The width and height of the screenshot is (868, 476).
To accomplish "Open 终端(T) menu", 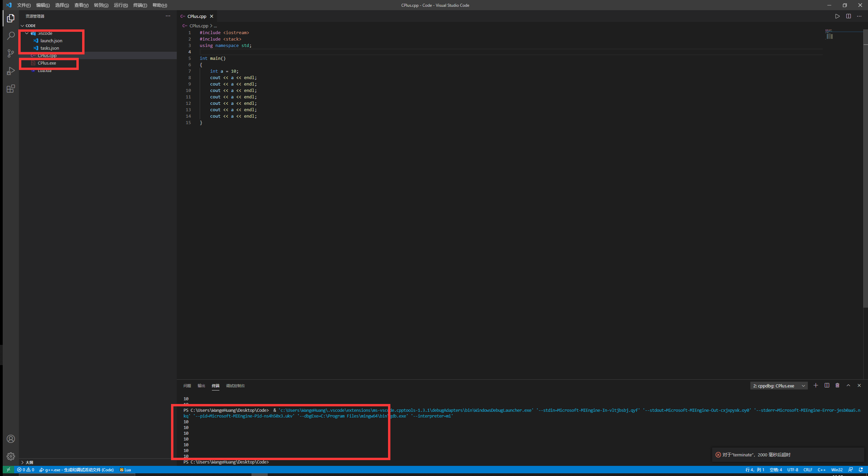I will tap(140, 5).
